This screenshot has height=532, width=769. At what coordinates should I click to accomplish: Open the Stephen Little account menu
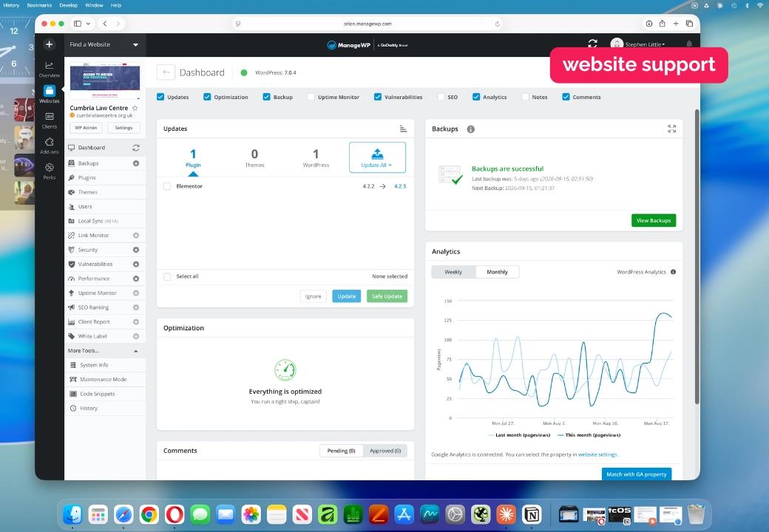pyautogui.click(x=638, y=44)
